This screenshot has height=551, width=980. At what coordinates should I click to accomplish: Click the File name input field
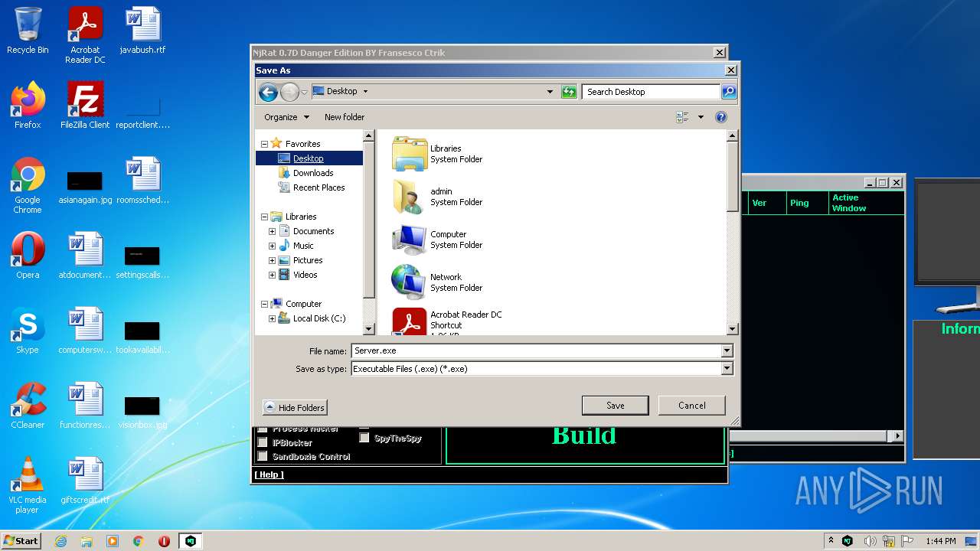point(536,350)
